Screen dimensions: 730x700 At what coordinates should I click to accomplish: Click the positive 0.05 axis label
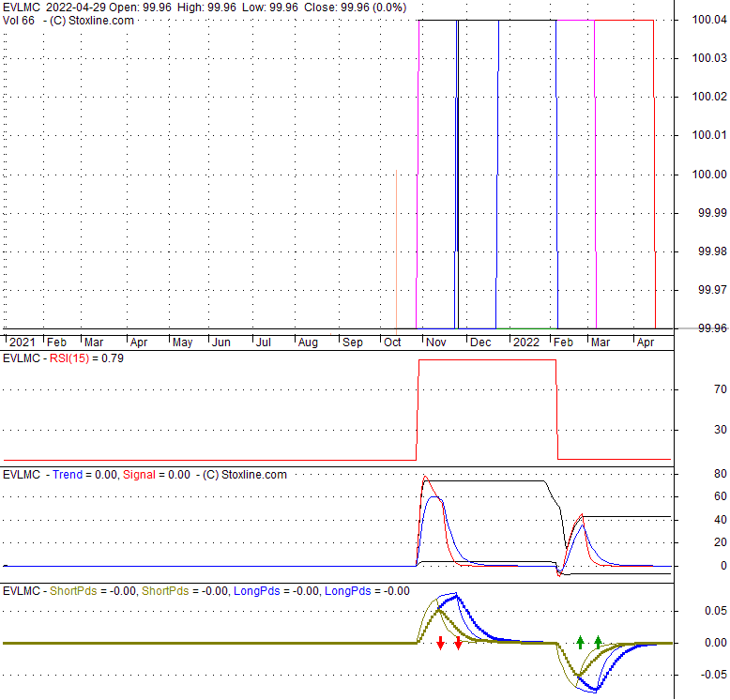tap(716, 611)
